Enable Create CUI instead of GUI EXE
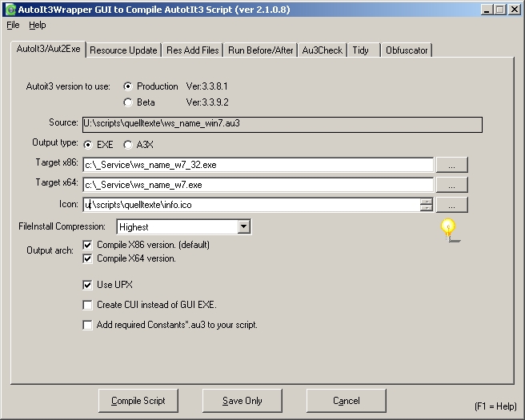525x420 pixels. (87, 305)
